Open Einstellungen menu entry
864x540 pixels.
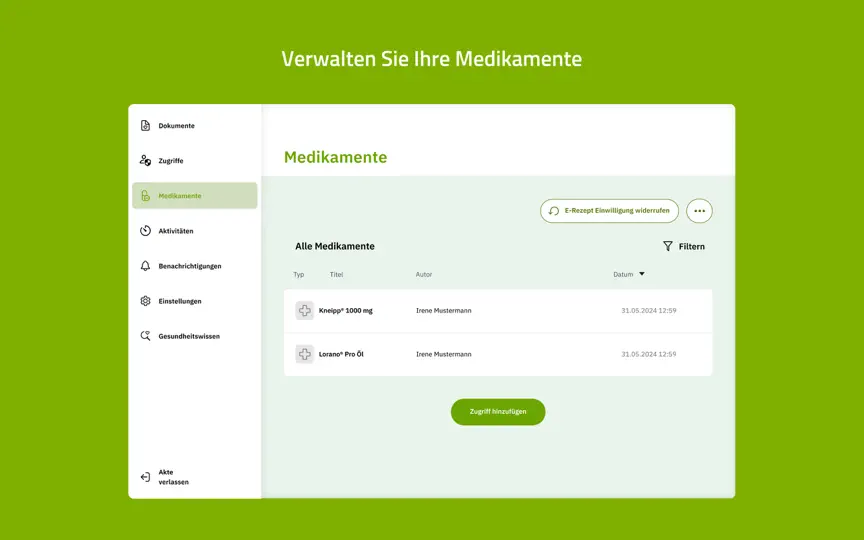195,301
